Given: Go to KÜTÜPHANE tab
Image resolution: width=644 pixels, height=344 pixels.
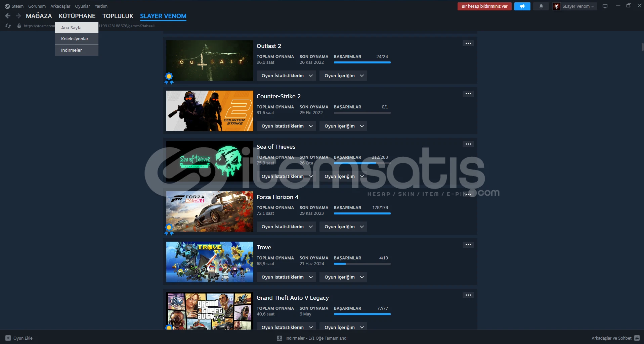Looking at the screenshot, I should 77,16.
